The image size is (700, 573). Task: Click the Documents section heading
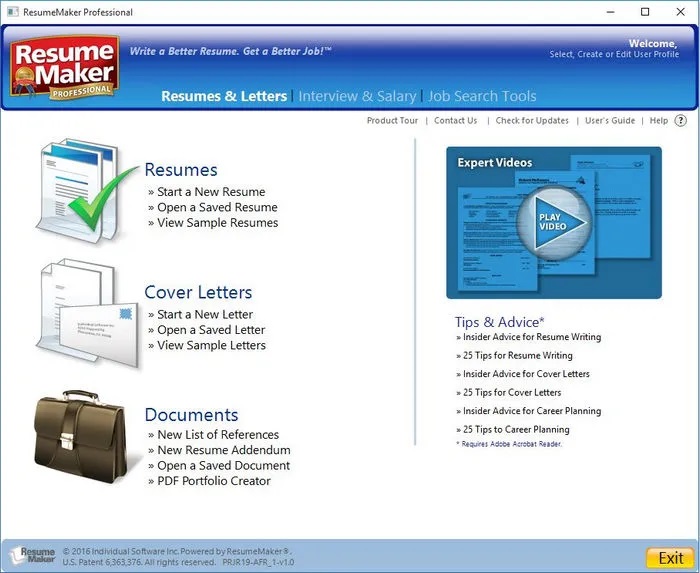click(192, 415)
